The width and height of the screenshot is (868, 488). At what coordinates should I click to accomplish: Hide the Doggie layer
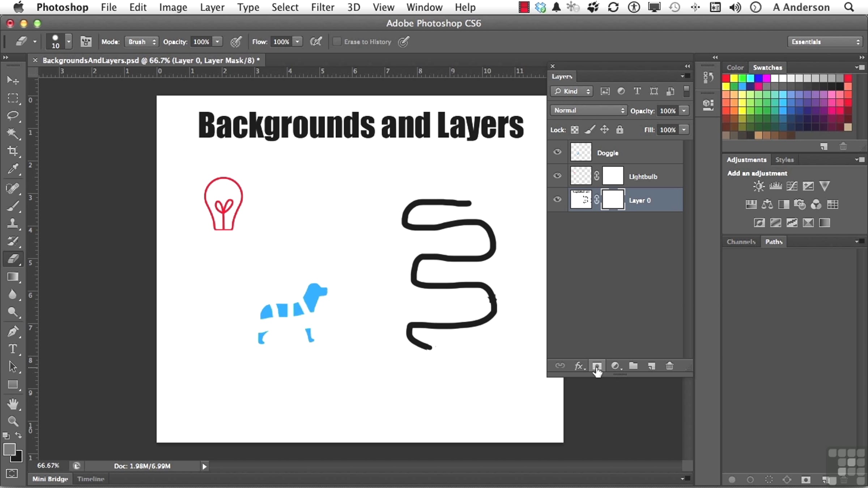(x=557, y=152)
